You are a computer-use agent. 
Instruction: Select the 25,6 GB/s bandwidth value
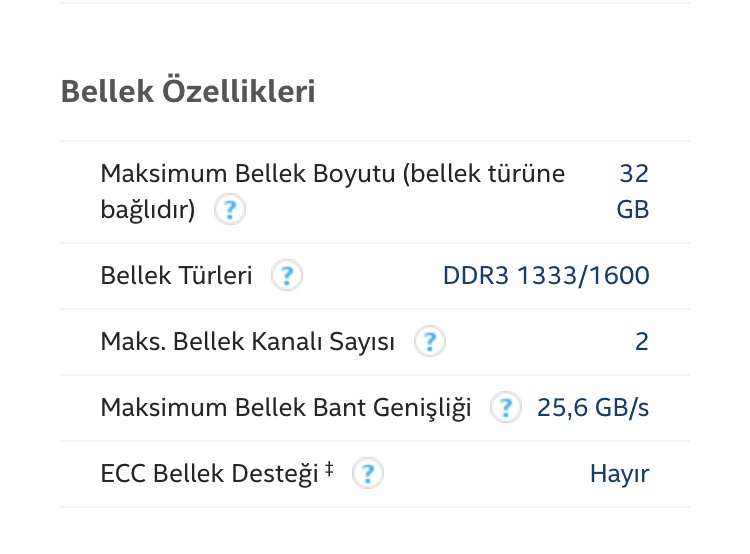[593, 408]
